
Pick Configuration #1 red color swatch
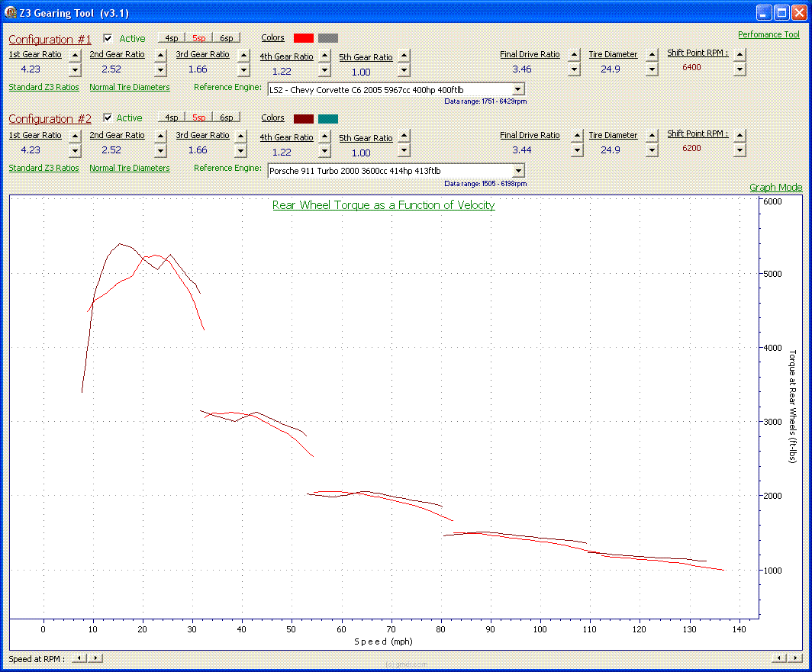pyautogui.click(x=304, y=38)
